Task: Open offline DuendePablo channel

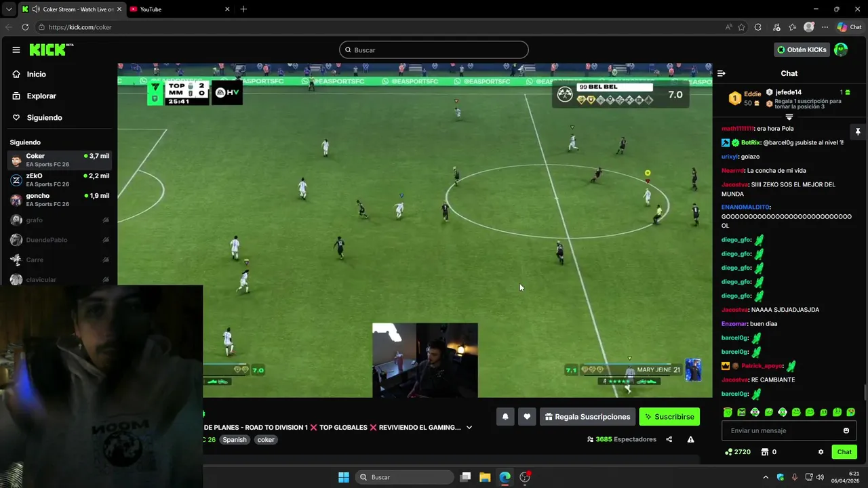Action: point(60,240)
